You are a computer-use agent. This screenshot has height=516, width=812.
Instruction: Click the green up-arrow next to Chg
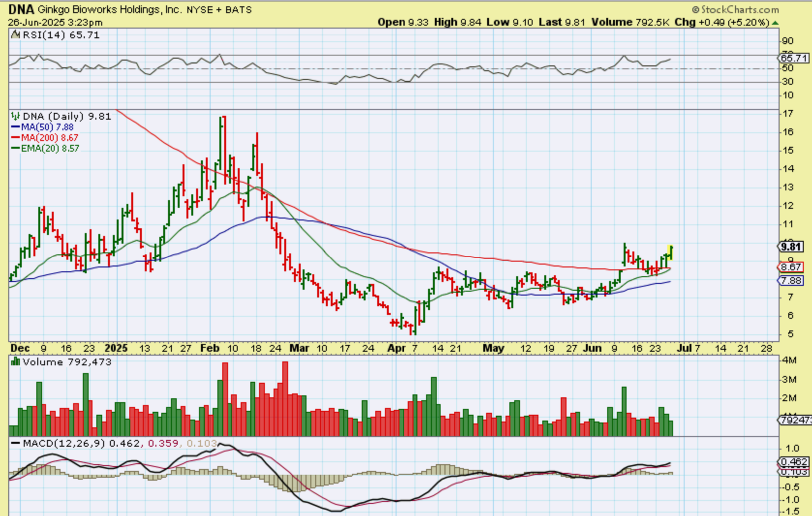775,23
